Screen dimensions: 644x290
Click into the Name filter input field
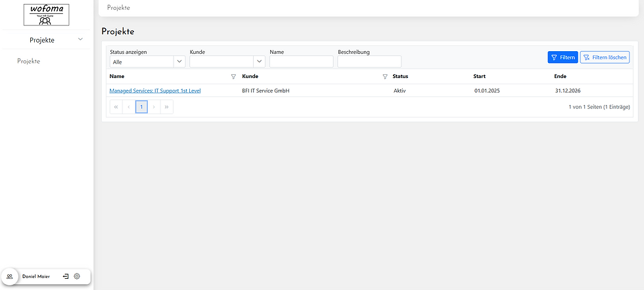tap(301, 62)
